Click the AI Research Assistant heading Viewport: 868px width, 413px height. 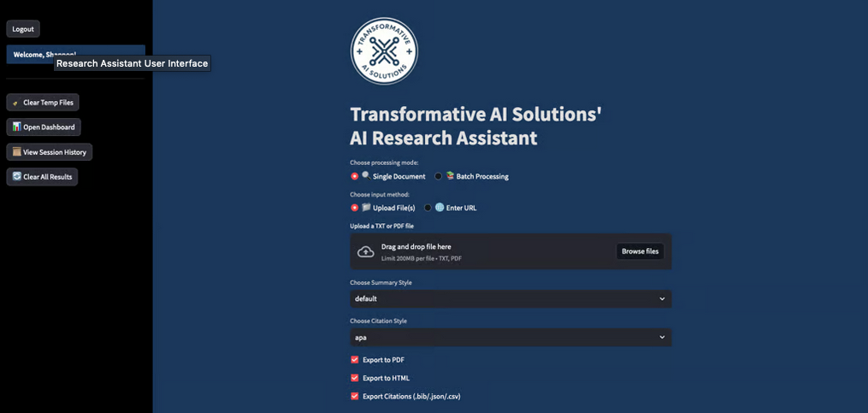(x=444, y=138)
